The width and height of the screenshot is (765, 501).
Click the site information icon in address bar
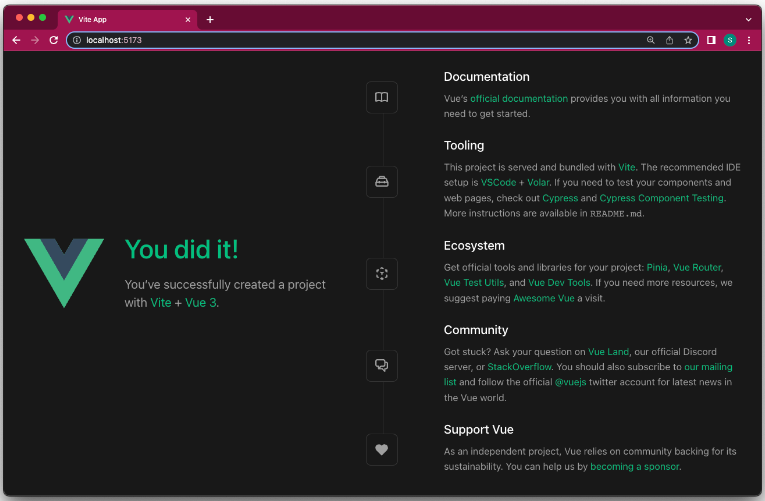click(77, 40)
